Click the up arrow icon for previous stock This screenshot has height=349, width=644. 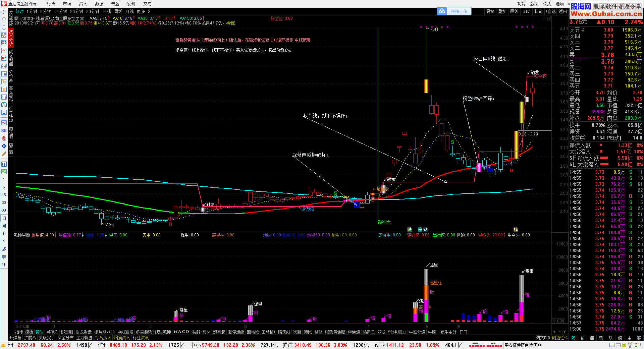(4, 20)
